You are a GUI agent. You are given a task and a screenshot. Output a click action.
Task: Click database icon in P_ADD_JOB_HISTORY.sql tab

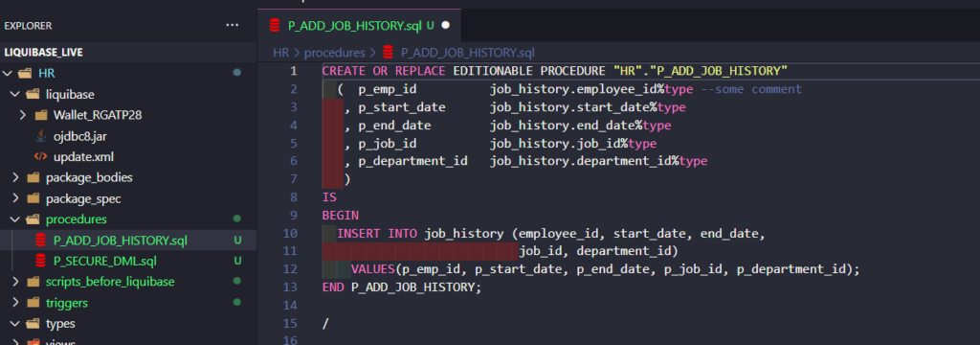[x=274, y=26]
